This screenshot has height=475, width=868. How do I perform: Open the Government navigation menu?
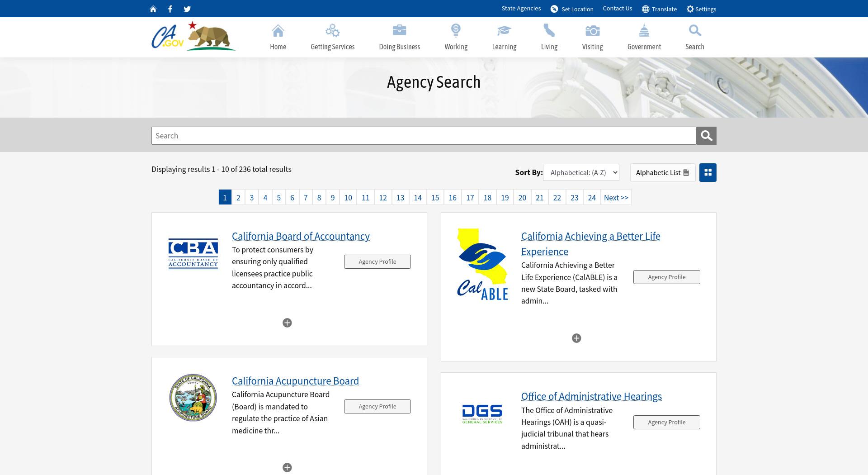click(x=644, y=37)
